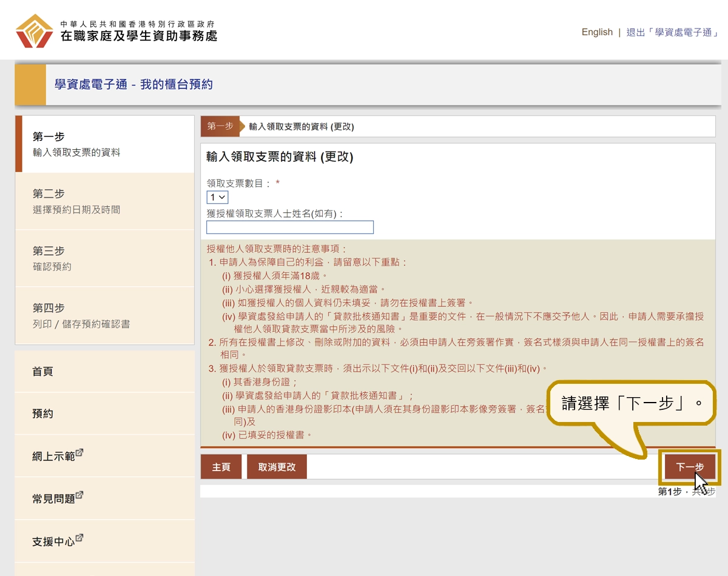Click the 學資處電子通 - 我的櫃台預約 page heading
The width and height of the screenshot is (728, 576).
click(x=133, y=85)
